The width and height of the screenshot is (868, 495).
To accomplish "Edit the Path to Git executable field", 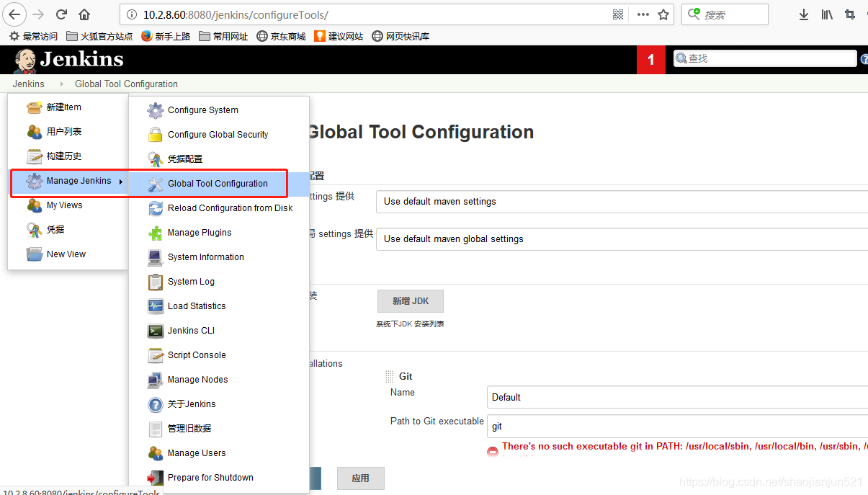I will [677, 426].
